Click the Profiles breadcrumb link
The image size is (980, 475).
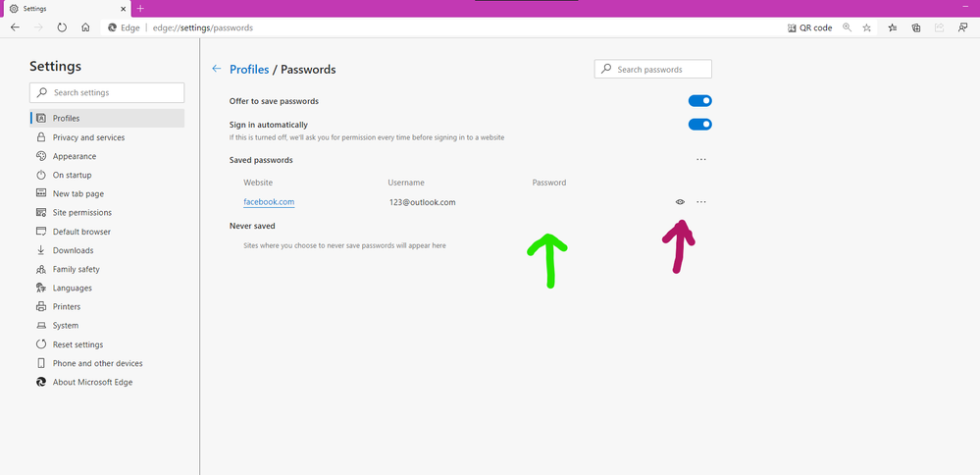tap(249, 70)
